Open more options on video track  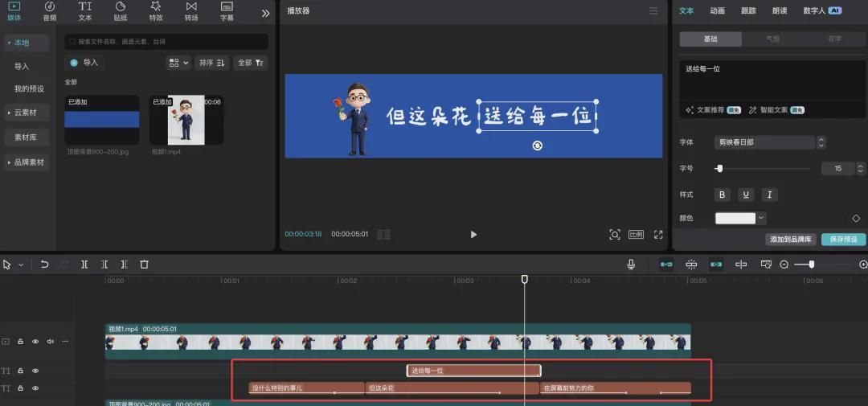coord(65,341)
